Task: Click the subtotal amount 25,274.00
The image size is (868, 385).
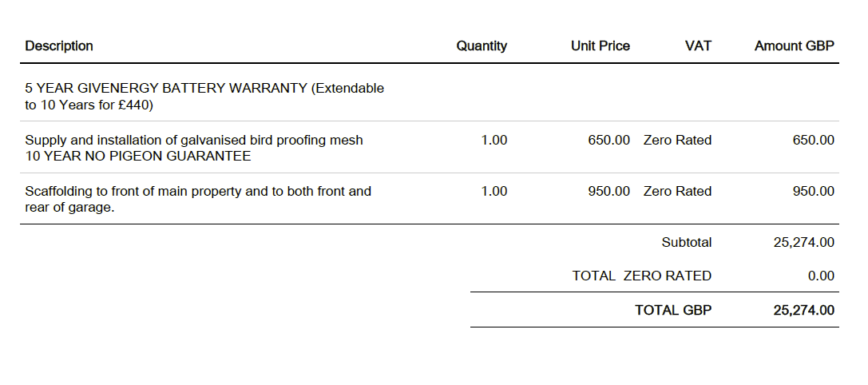Action: pos(803,243)
